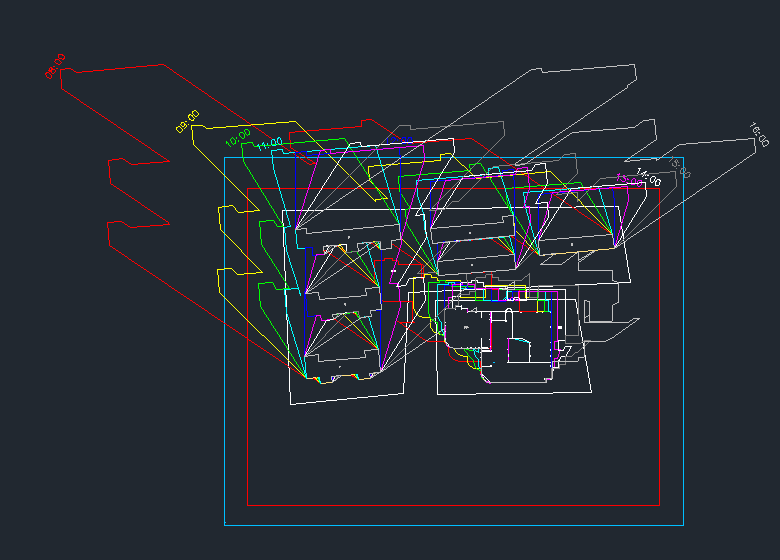Click the blue vertical line in left block
The image size is (780, 560).
tap(304, 300)
